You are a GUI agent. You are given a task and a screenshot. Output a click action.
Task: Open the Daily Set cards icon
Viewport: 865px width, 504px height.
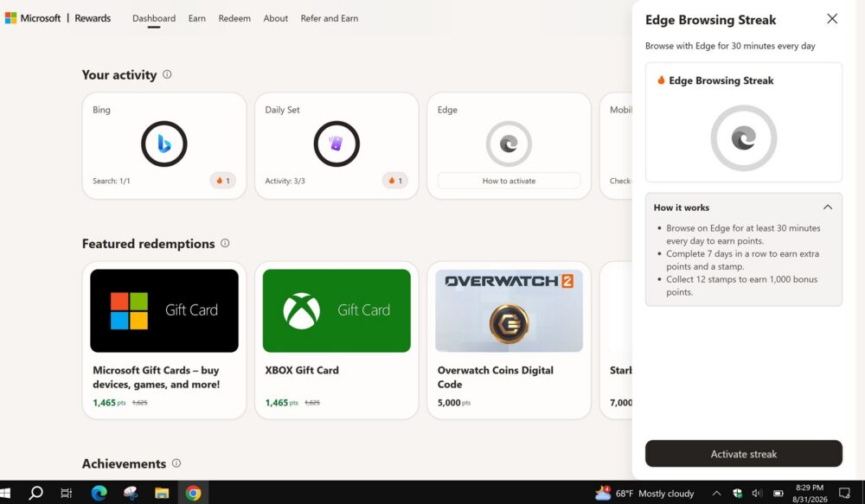pyautogui.click(x=336, y=144)
